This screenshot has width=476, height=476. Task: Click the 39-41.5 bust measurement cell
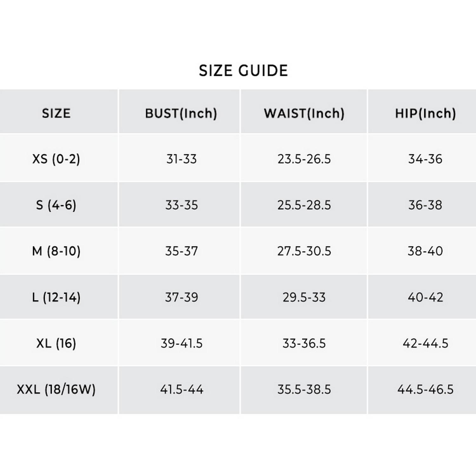click(x=181, y=343)
